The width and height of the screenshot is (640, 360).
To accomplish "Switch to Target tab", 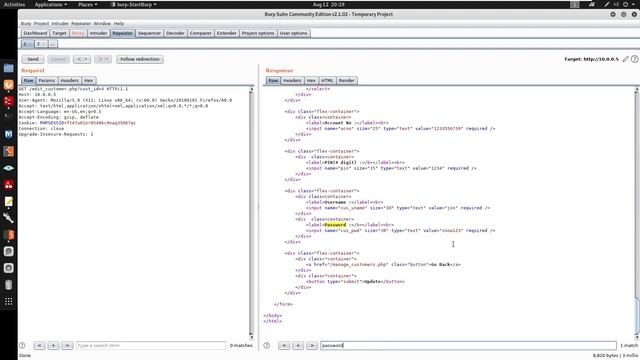I will [59, 33].
